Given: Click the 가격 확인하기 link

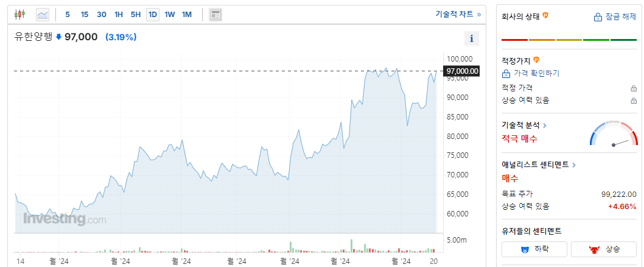Looking at the screenshot, I should pyautogui.click(x=536, y=74).
